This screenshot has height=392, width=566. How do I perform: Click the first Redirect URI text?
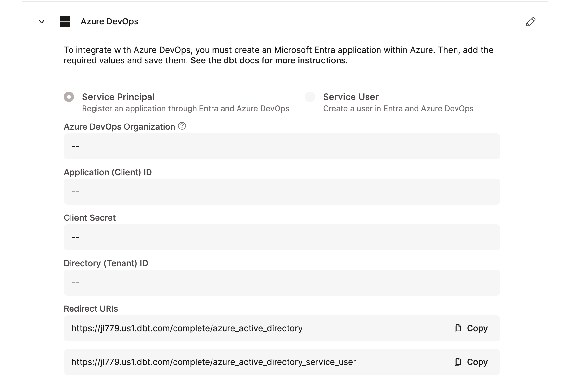187,328
